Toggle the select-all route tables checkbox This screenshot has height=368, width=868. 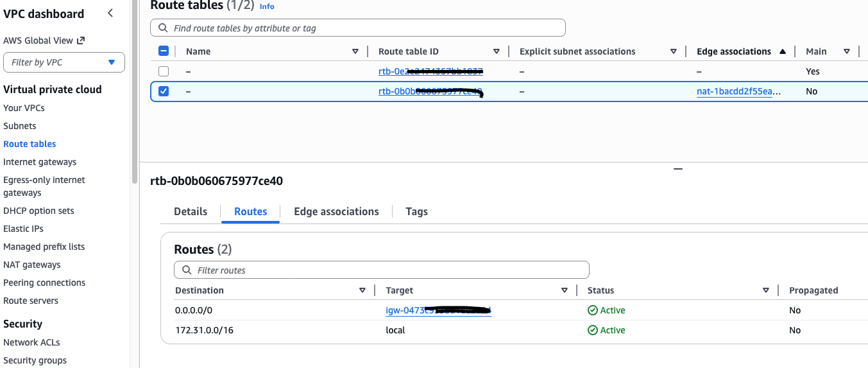[x=164, y=51]
